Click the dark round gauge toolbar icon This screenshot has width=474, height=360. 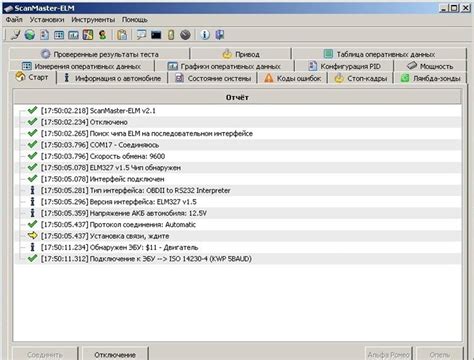(185, 35)
